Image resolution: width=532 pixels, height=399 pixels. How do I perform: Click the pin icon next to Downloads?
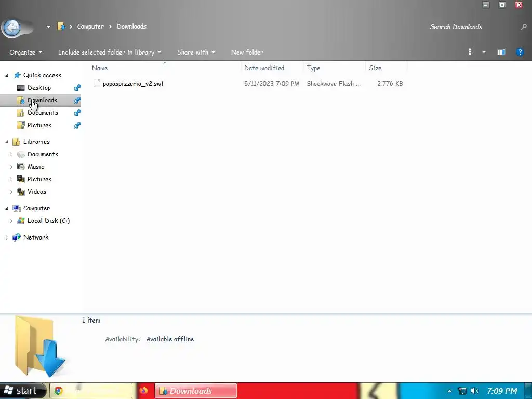(77, 100)
